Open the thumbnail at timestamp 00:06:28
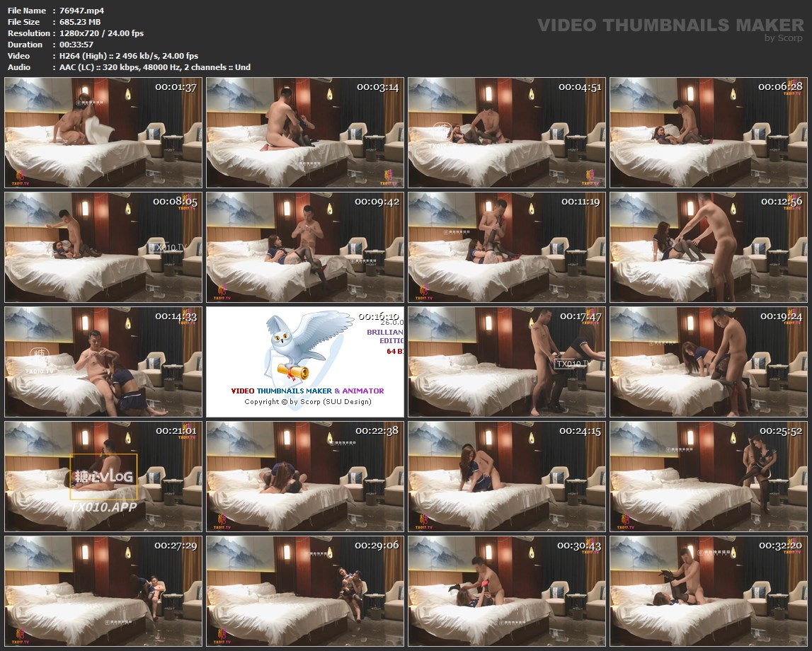 (x=708, y=132)
